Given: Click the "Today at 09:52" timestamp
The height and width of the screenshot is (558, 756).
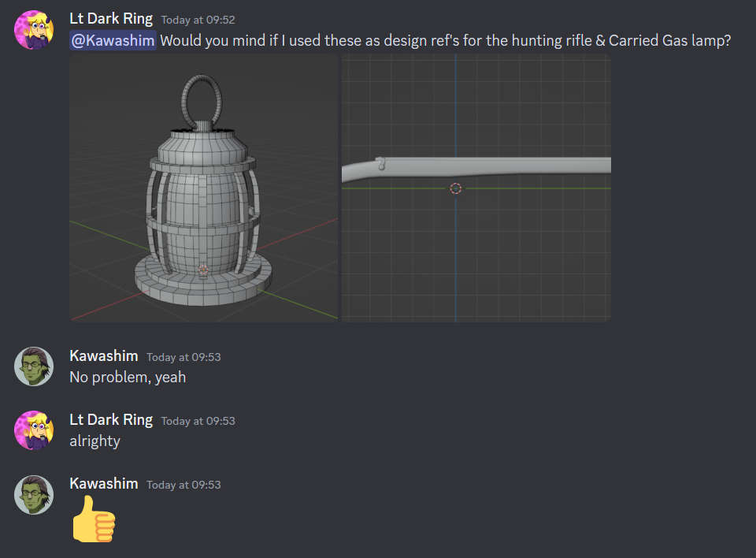Looking at the screenshot, I should 198,20.
